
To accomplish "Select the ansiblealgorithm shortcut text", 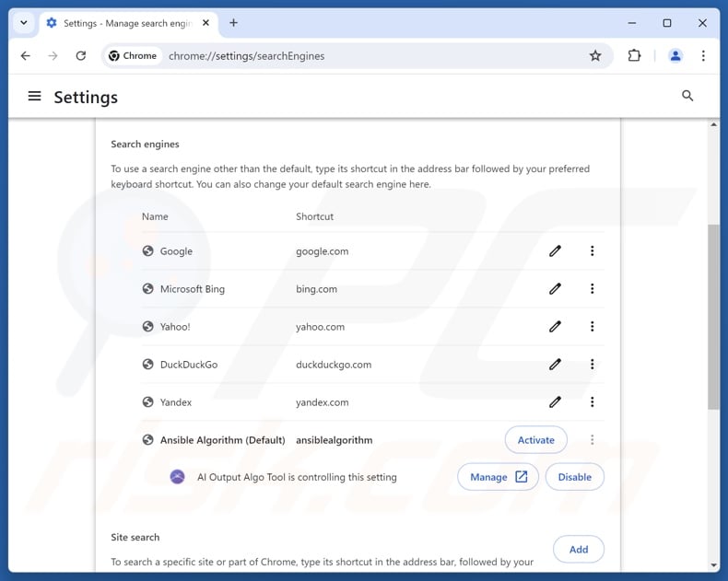I will tap(335, 440).
